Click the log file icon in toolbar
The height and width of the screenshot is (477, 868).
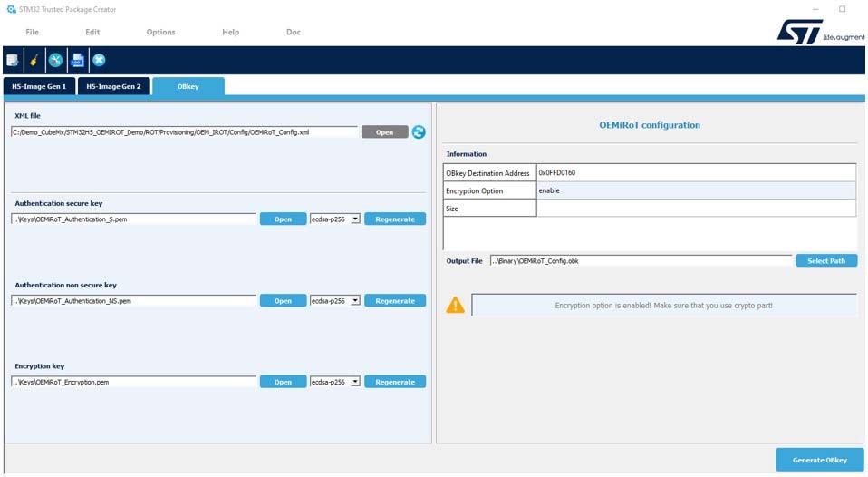[78, 60]
